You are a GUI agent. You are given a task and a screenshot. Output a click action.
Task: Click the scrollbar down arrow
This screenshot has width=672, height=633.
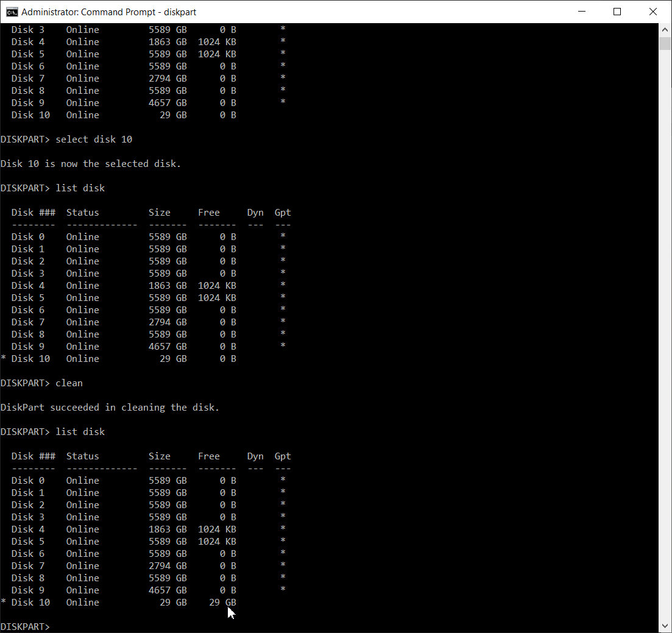tap(665, 626)
